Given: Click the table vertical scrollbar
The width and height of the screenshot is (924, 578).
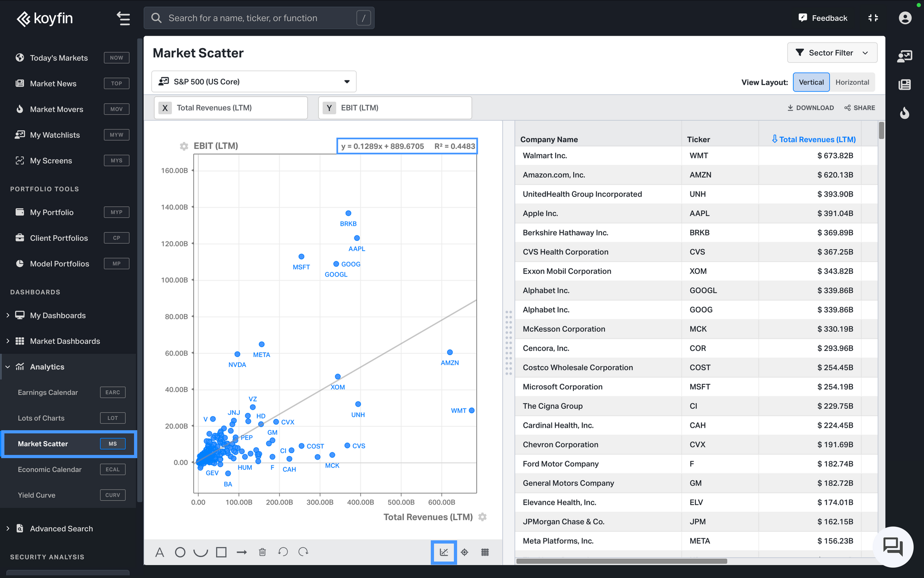Looking at the screenshot, I should tap(881, 130).
